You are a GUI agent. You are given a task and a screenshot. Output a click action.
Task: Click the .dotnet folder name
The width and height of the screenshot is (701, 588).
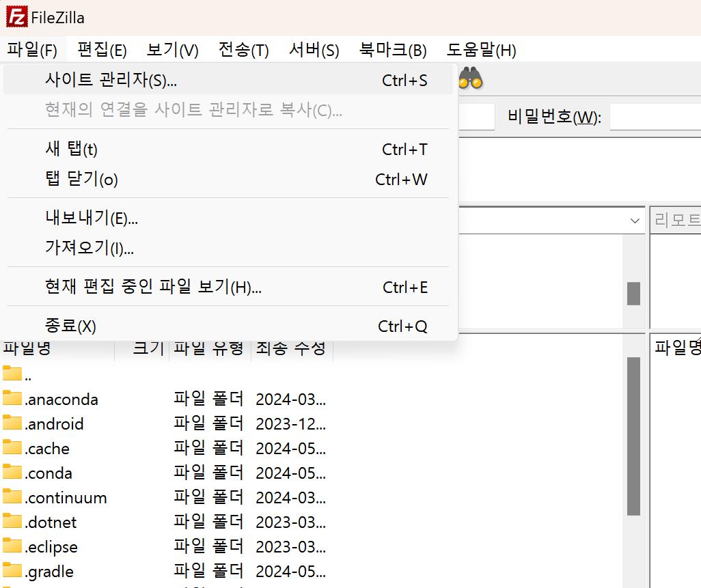coord(51,522)
